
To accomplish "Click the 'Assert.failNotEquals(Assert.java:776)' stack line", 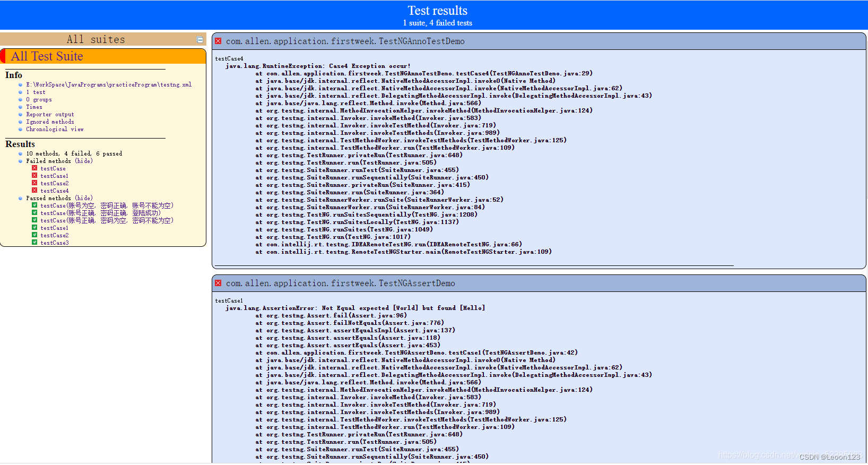I will pyautogui.click(x=350, y=323).
